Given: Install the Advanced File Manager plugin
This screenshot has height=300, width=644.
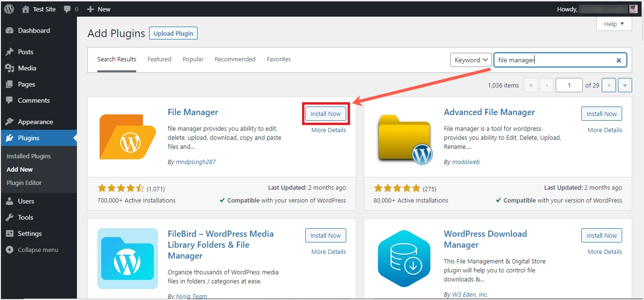Looking at the screenshot, I should (602, 114).
